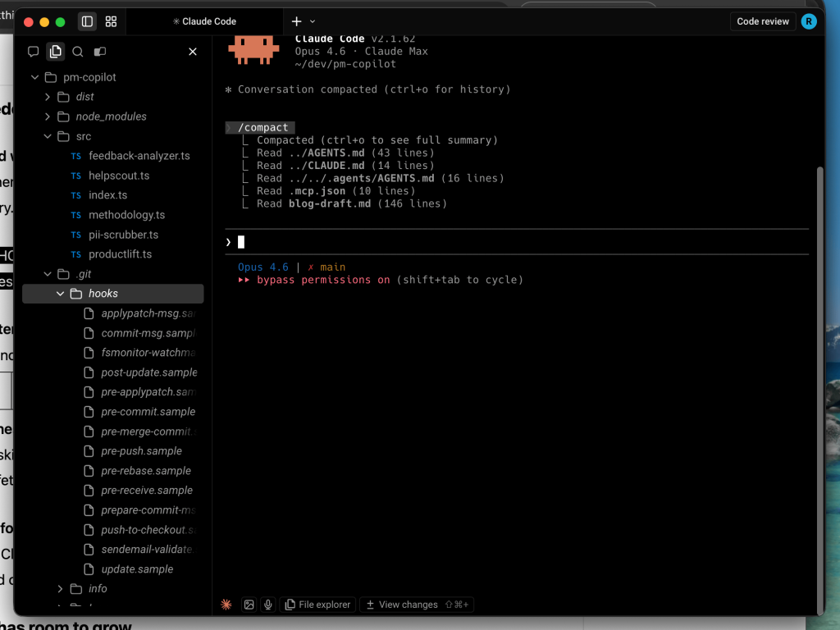Click the attach image icon near the prompt
The image size is (840, 630).
point(249,605)
